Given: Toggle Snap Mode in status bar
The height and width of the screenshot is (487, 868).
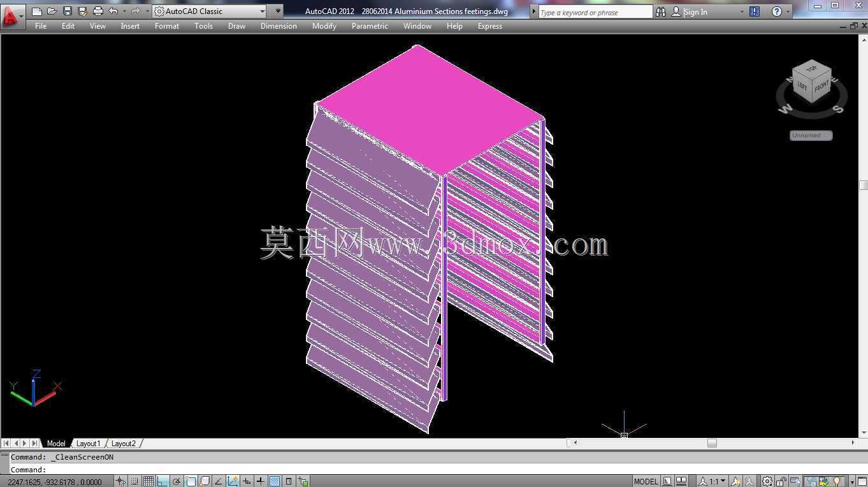Looking at the screenshot, I should point(134,481).
